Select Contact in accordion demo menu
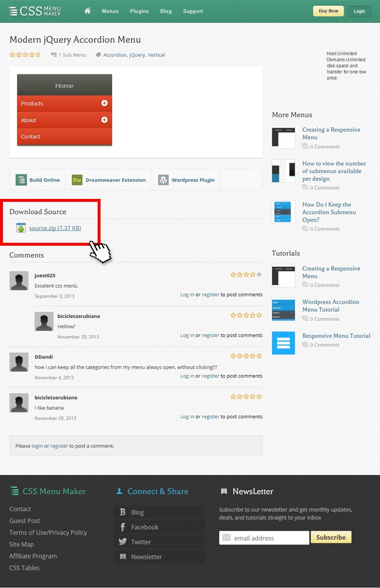The image size is (380, 588). 64,136
